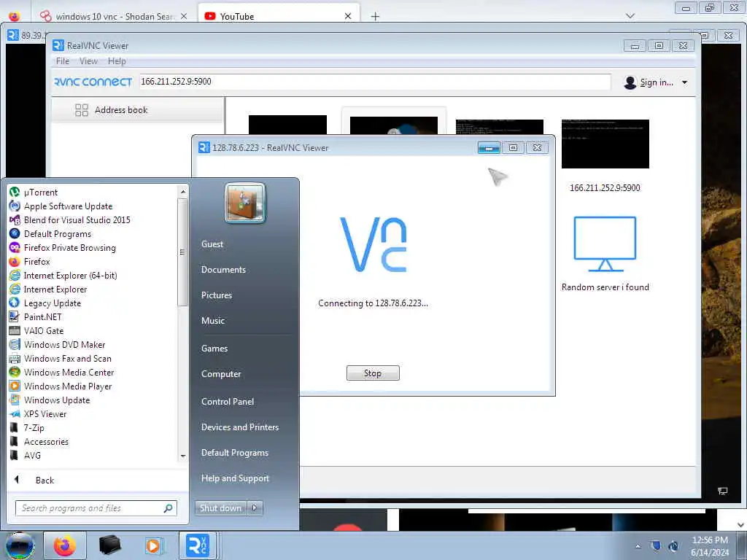Switch to the windows 10 vnc Shodan tab
Image resolution: width=747 pixels, height=560 pixels.
click(x=115, y=16)
